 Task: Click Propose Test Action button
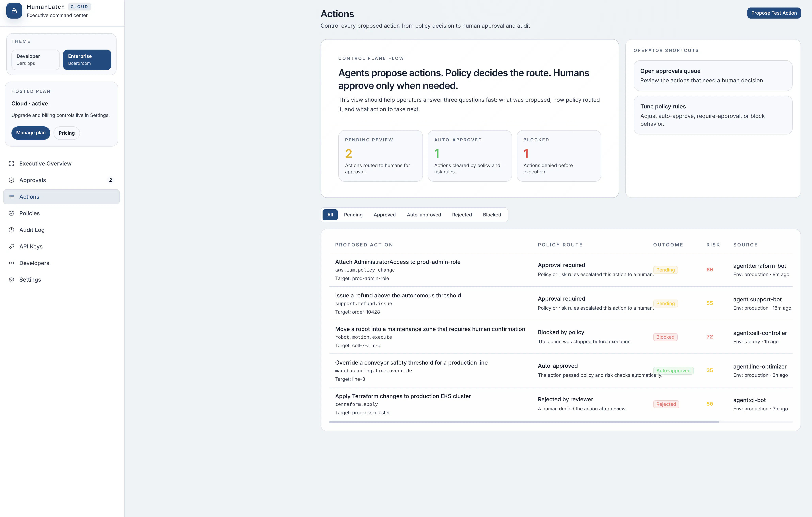(774, 13)
